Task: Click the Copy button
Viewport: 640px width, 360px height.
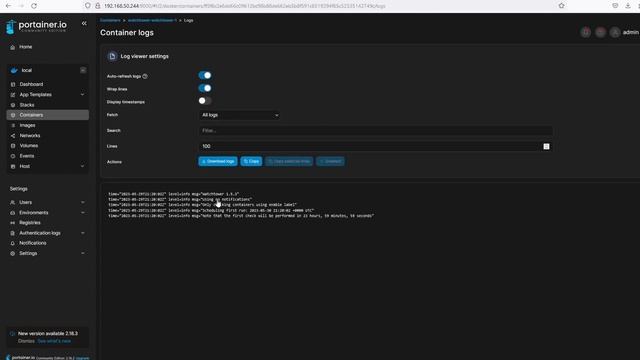Action: (251, 162)
